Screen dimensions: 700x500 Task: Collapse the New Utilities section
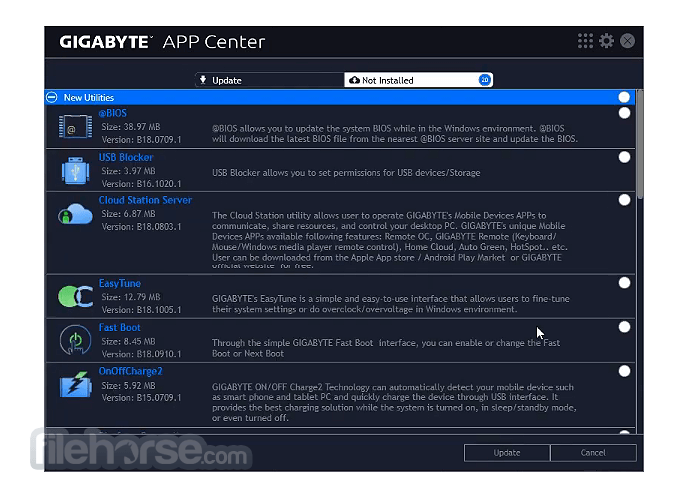click(52, 97)
